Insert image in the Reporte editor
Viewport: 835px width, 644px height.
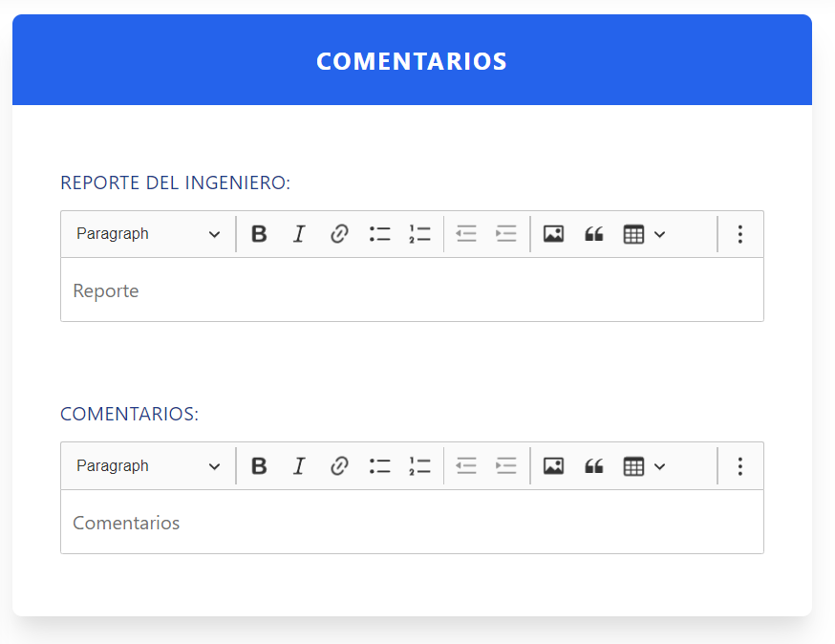pyautogui.click(x=553, y=234)
